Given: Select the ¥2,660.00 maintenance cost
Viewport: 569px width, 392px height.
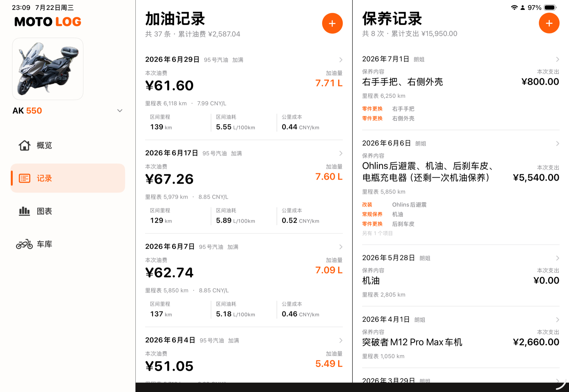Looking at the screenshot, I should [536, 342].
